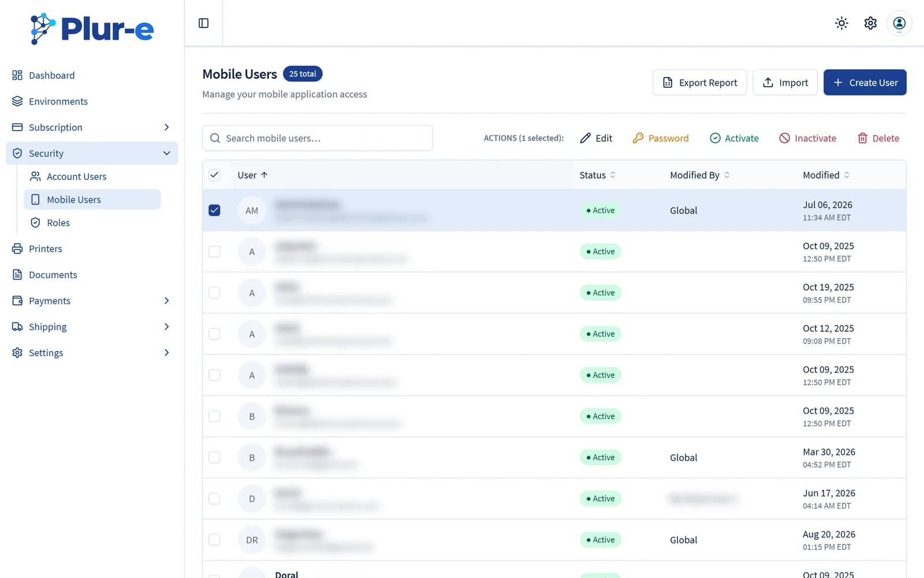Delete the selected user
Viewport: 924px width, 578px height.
pos(878,138)
